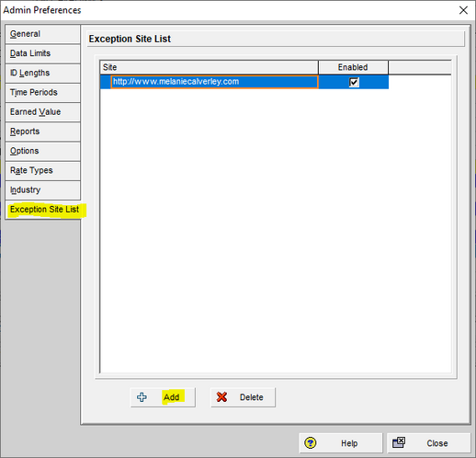Viewport: 476px width, 458px height.
Task: Select the Options tab
Action: point(43,151)
